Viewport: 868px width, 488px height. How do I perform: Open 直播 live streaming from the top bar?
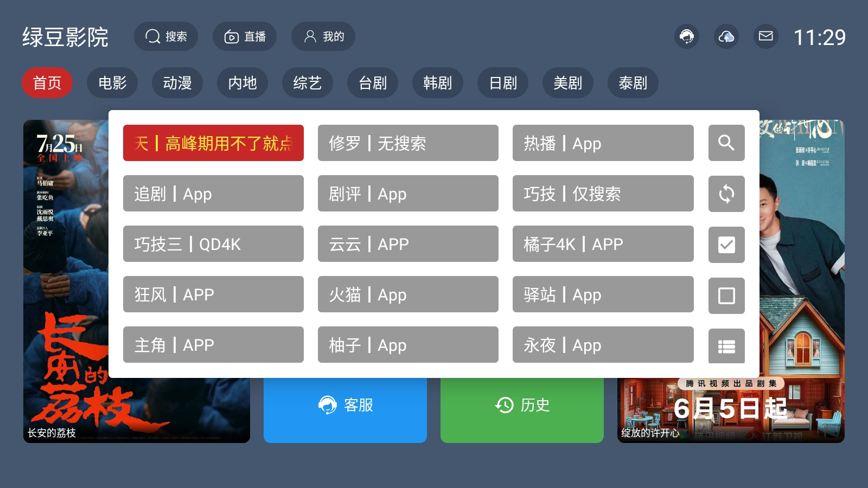click(x=245, y=36)
